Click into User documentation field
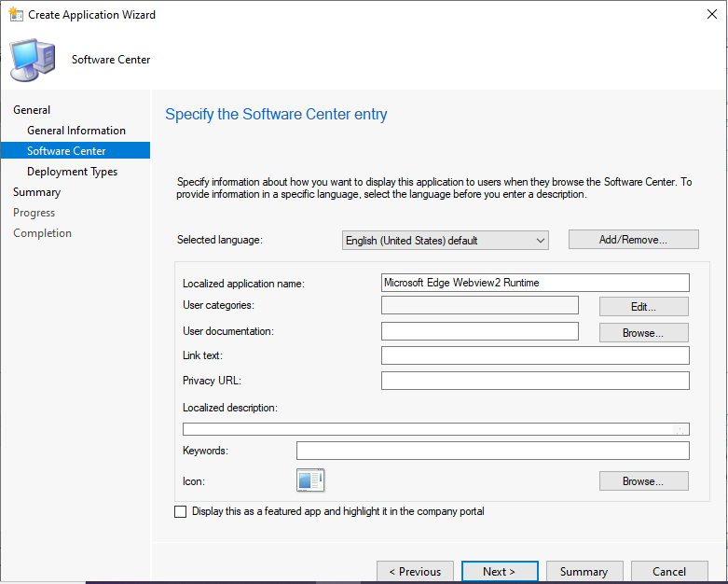The image size is (728, 584). coord(480,331)
